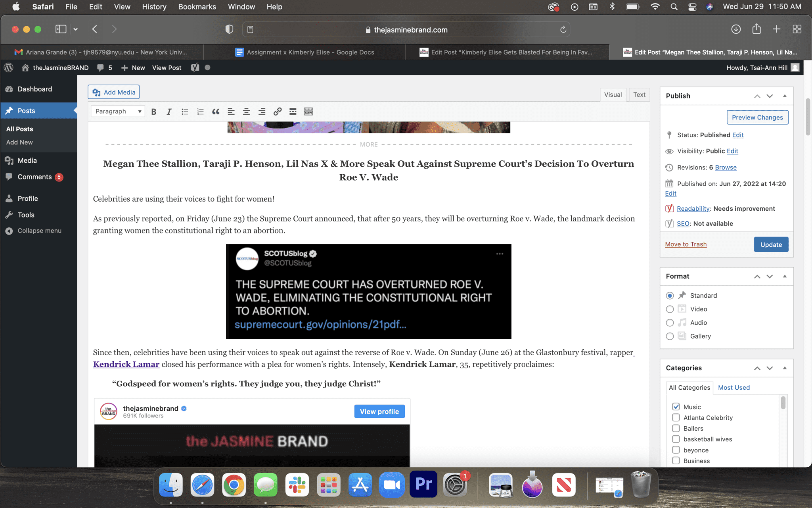
Task: Collapse the Publish panel
Action: 785,96
